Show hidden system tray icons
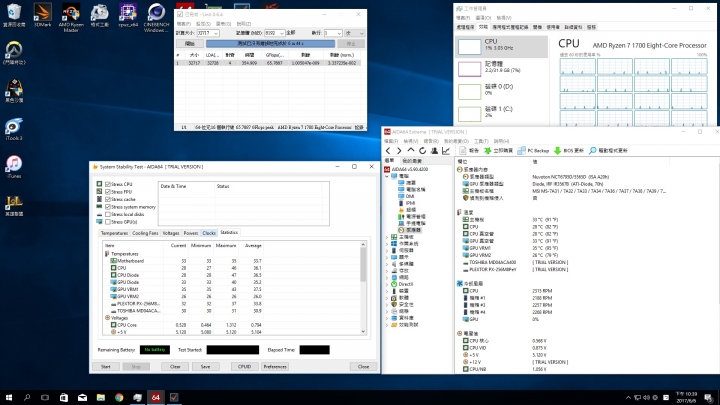Screen dimensions: 720x405 tap(628, 398)
